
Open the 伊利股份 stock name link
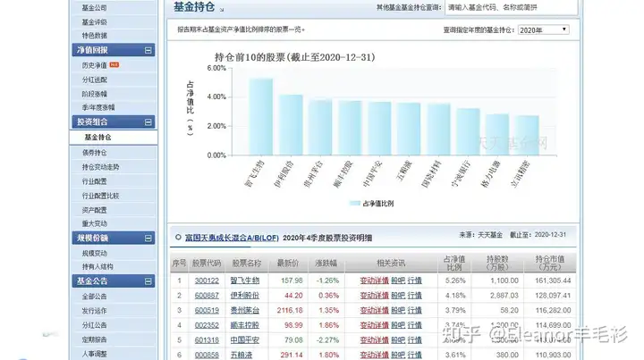pos(245,296)
